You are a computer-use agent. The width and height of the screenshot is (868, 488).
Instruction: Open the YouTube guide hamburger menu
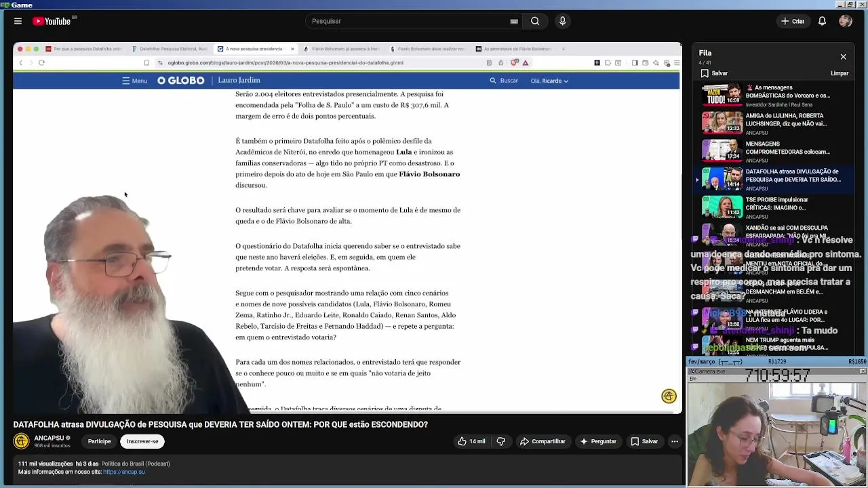tap(18, 21)
